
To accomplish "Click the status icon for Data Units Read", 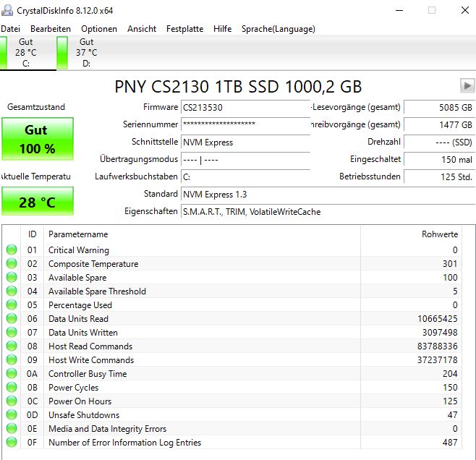I will [12, 318].
